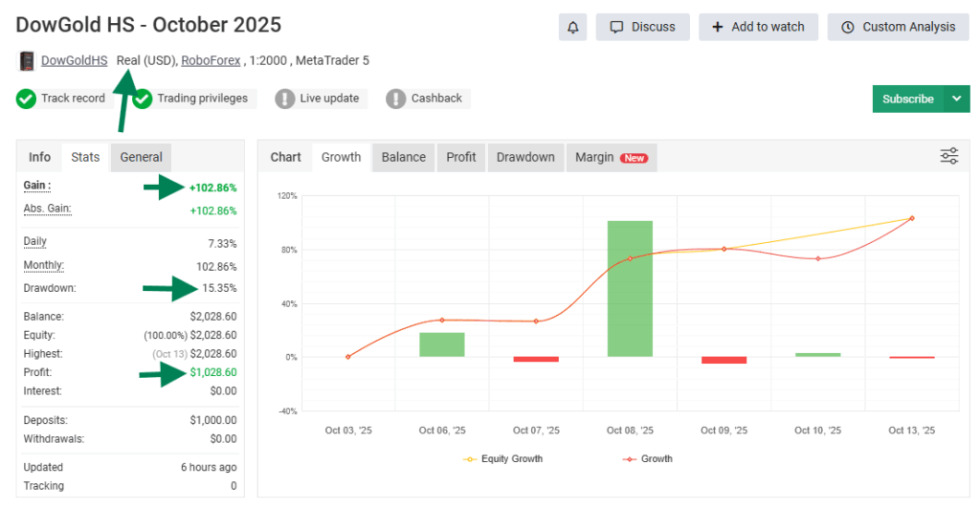Click the Add to watch button
Image resolution: width=980 pixels, height=510 pixels.
tap(758, 27)
